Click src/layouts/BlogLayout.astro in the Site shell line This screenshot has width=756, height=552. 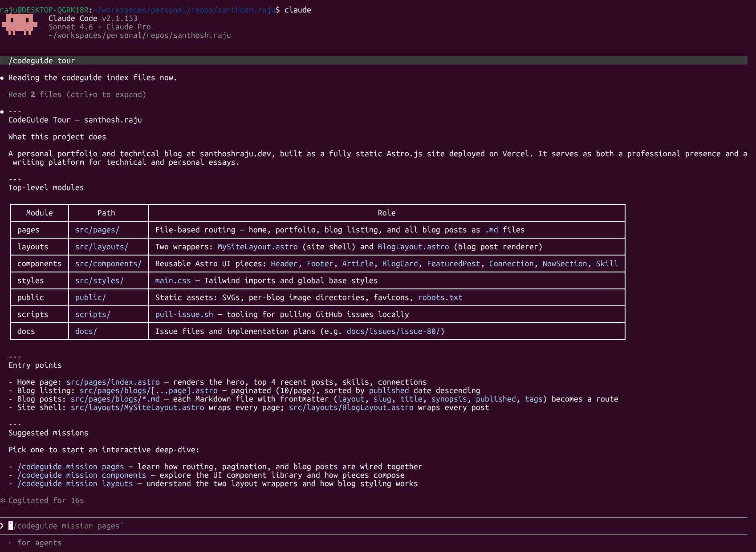(351, 407)
